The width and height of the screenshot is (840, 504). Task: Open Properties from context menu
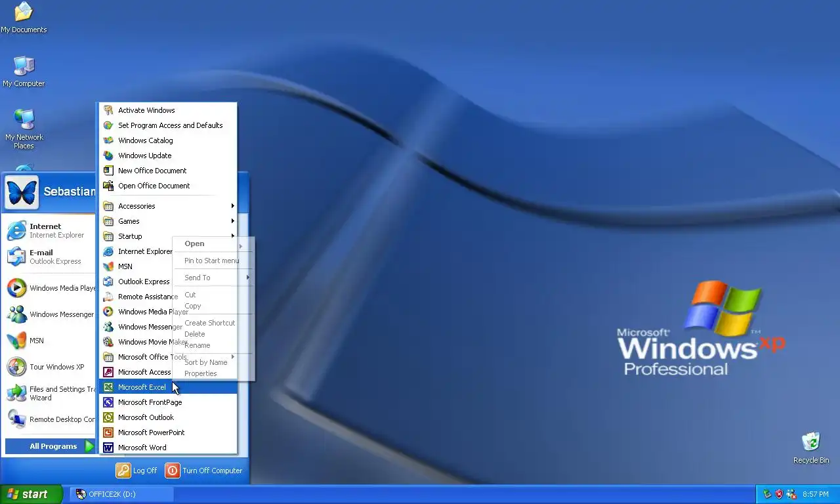click(x=201, y=373)
